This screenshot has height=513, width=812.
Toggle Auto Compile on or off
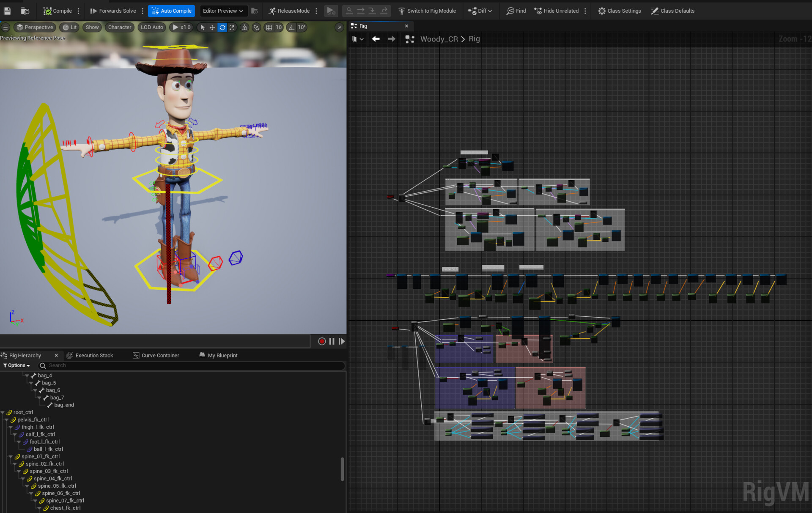[x=171, y=11]
